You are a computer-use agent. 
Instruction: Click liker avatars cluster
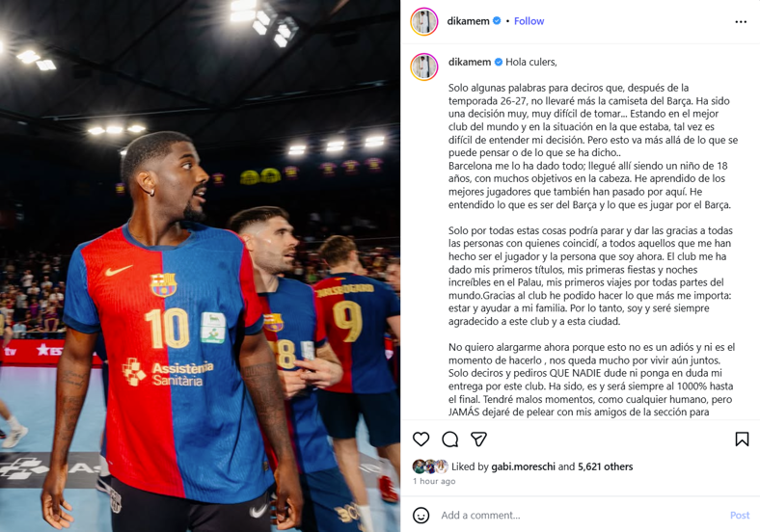pos(430,466)
